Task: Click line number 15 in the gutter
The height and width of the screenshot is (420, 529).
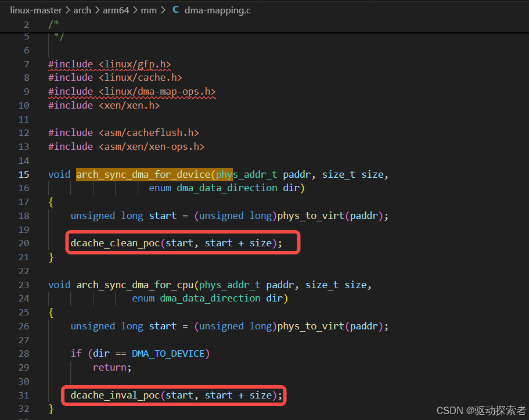Action: [x=24, y=174]
